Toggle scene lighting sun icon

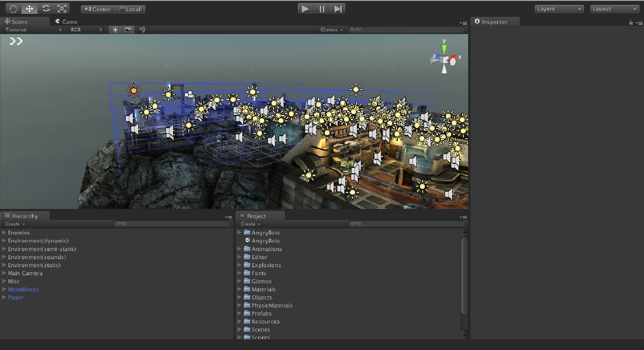[x=115, y=30]
